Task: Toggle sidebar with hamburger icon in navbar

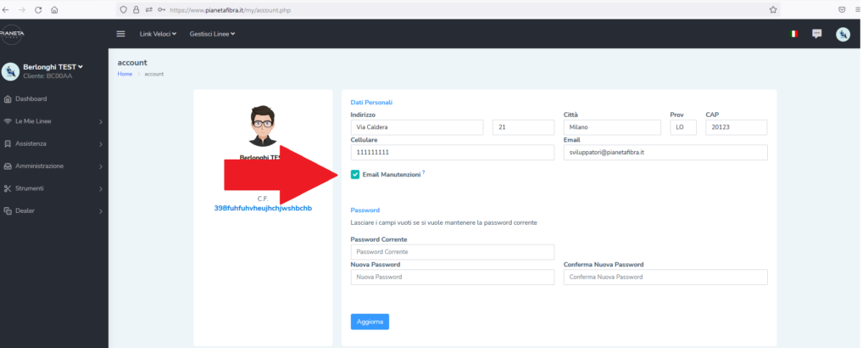Action: coord(120,34)
